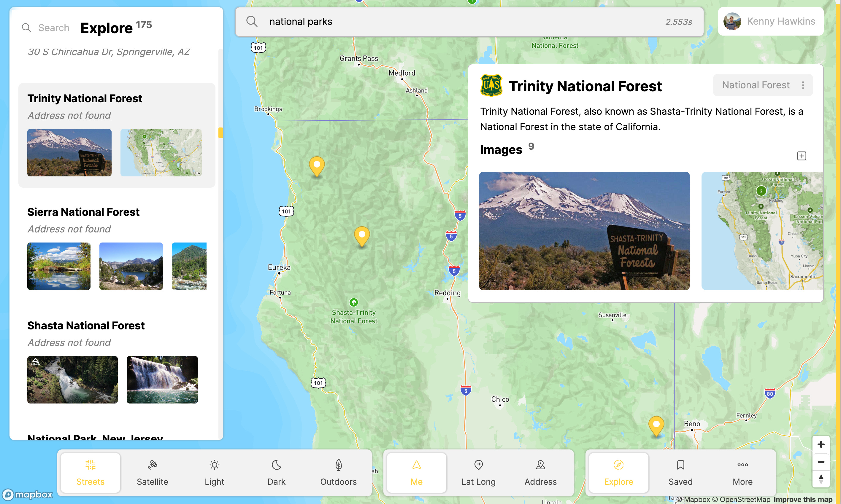Open Shasta waterfall thumbnail

162,380
